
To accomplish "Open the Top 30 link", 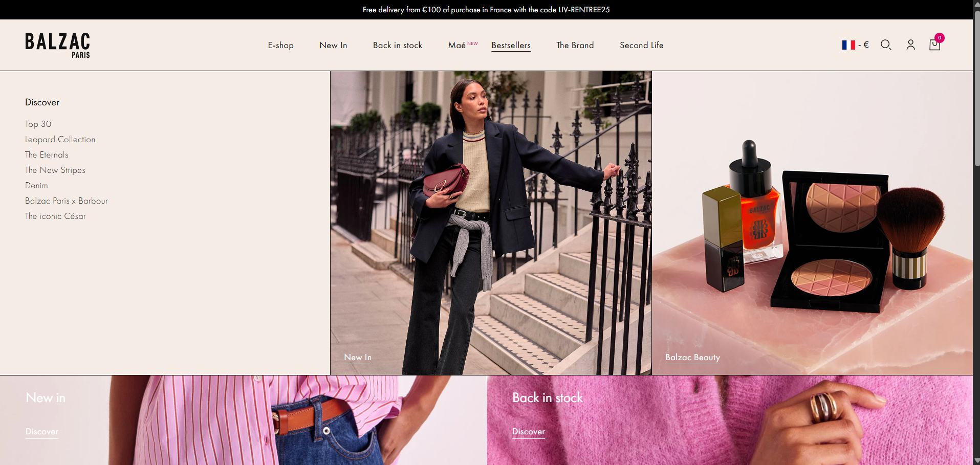I will click(38, 124).
